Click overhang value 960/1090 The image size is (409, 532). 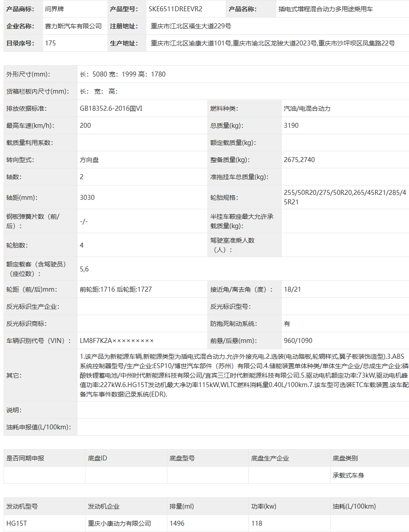click(x=298, y=341)
